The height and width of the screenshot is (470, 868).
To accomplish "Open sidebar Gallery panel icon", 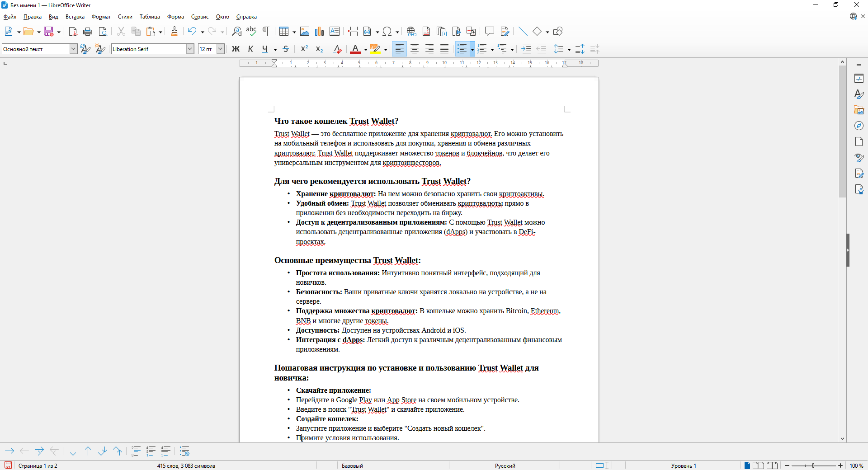I will pyautogui.click(x=859, y=110).
